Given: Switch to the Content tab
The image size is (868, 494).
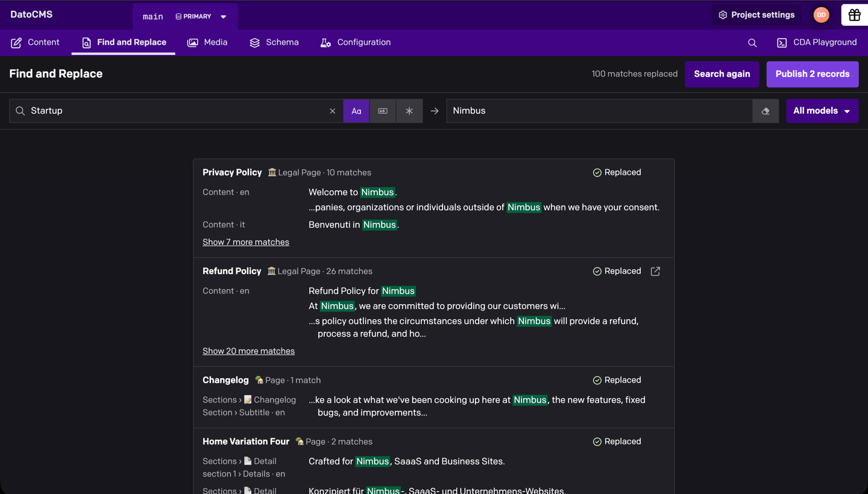Looking at the screenshot, I should 35,42.
